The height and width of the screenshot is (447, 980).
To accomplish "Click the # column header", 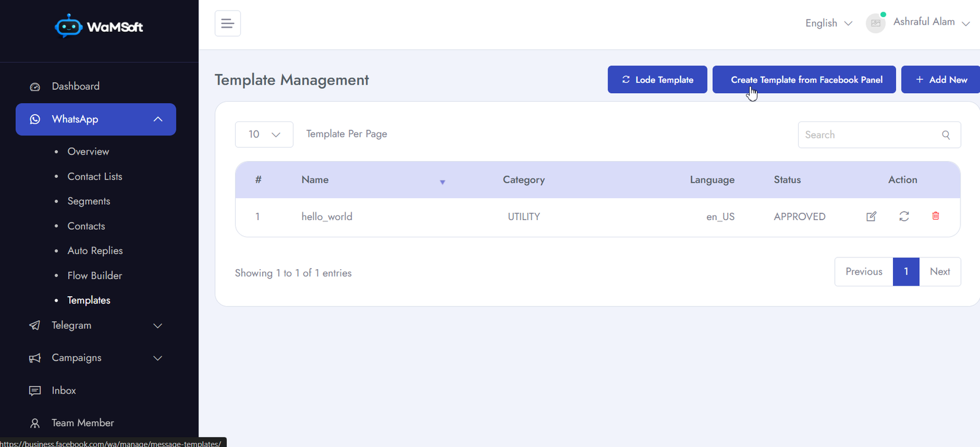I will (258, 180).
